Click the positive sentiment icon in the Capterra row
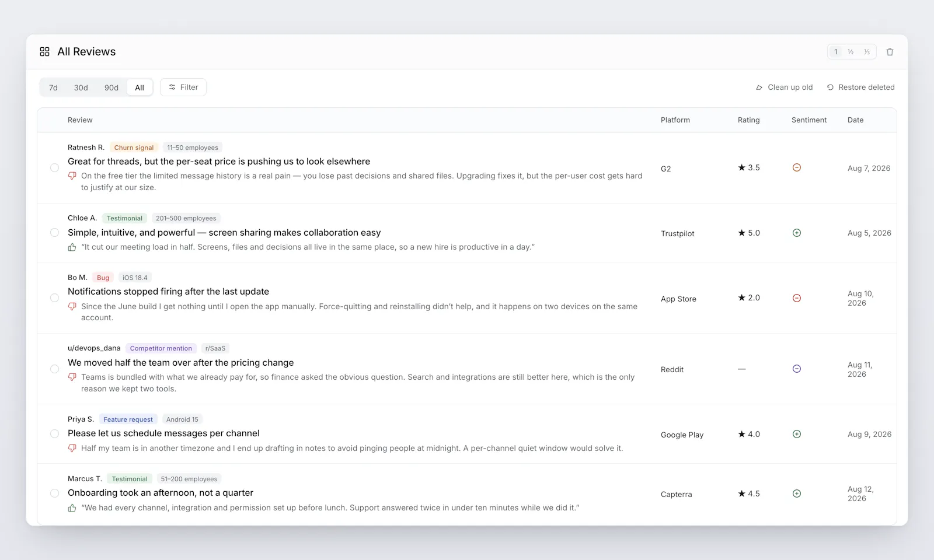 797,494
